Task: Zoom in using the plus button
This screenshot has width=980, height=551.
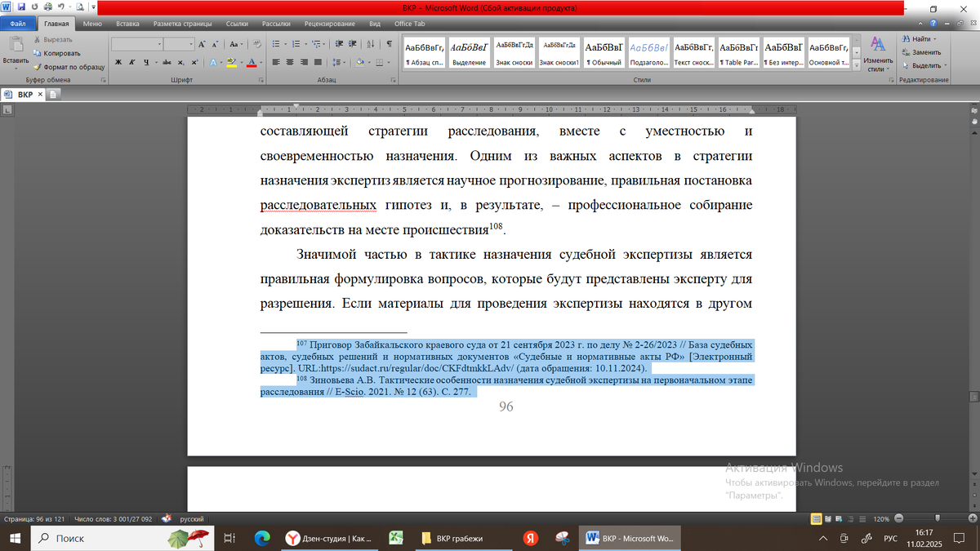Action: (972, 519)
